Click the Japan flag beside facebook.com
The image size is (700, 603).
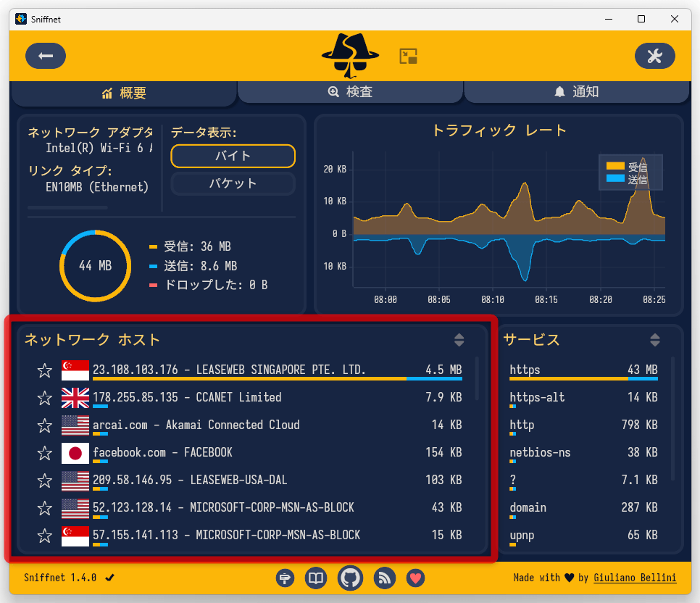tap(75, 453)
